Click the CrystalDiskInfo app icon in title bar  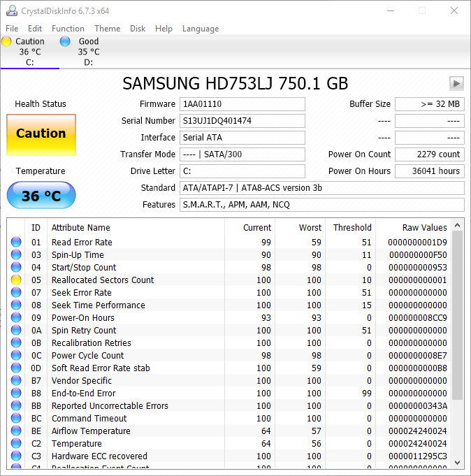[x=11, y=11]
